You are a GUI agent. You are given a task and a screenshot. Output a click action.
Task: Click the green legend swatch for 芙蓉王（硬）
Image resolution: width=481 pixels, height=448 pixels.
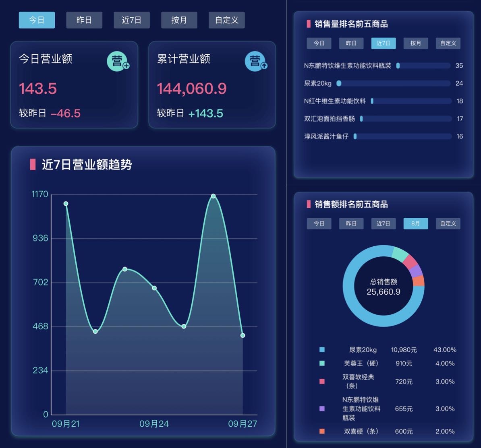(x=322, y=363)
